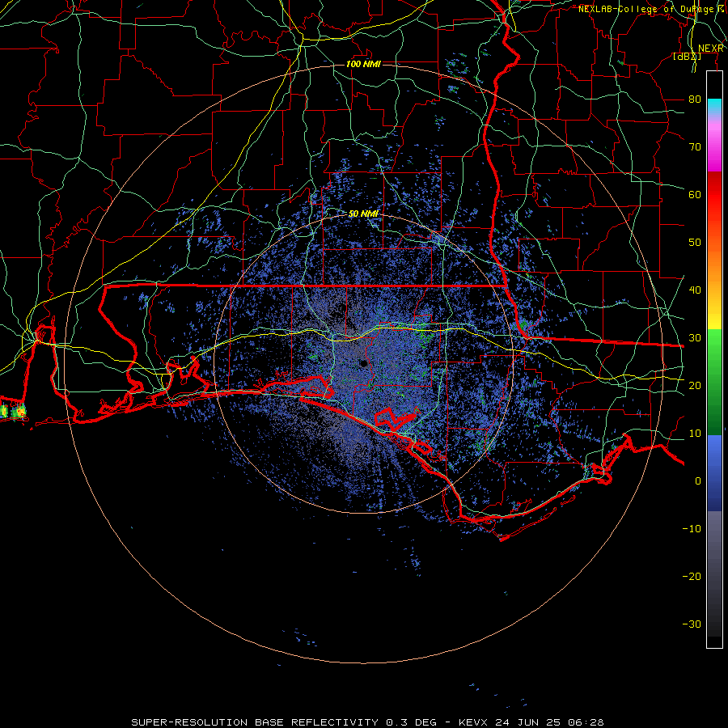Click the 100 NMI range ring label

pyautogui.click(x=363, y=64)
